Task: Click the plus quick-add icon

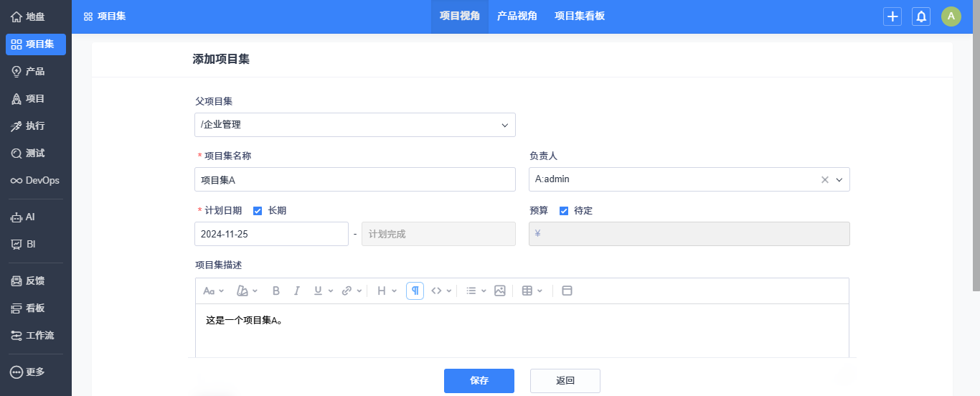Action: click(x=892, y=16)
